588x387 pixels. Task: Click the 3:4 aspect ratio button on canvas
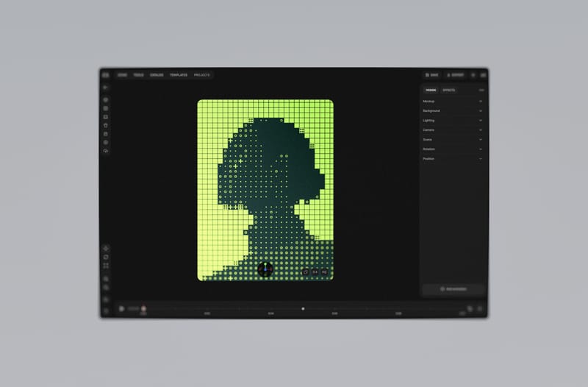point(315,271)
